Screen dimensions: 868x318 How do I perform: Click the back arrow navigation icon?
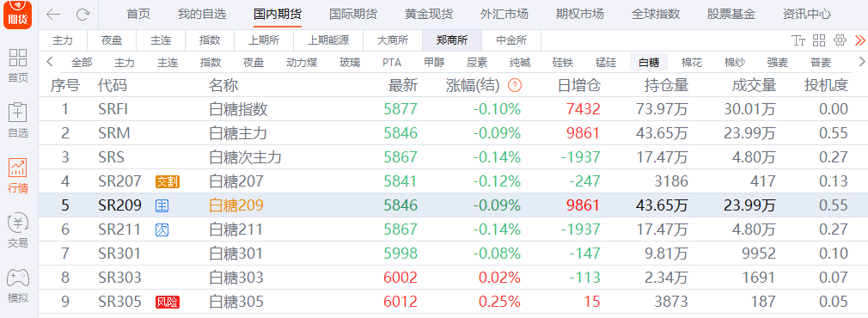[53, 15]
